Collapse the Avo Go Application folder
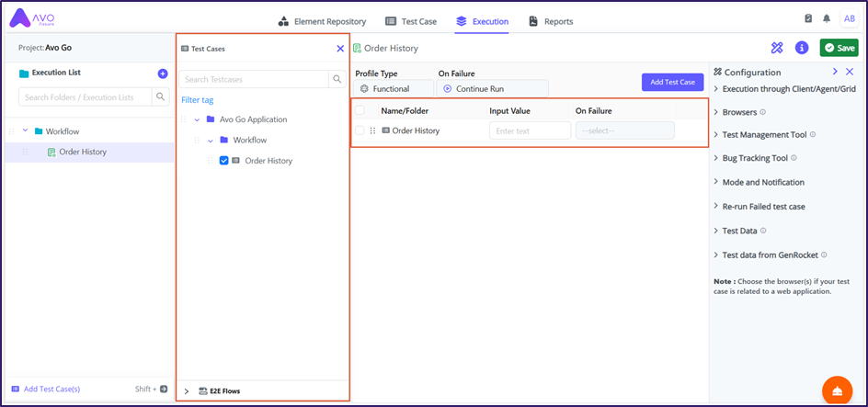Image resolution: width=868 pixels, height=407 pixels. coord(197,119)
